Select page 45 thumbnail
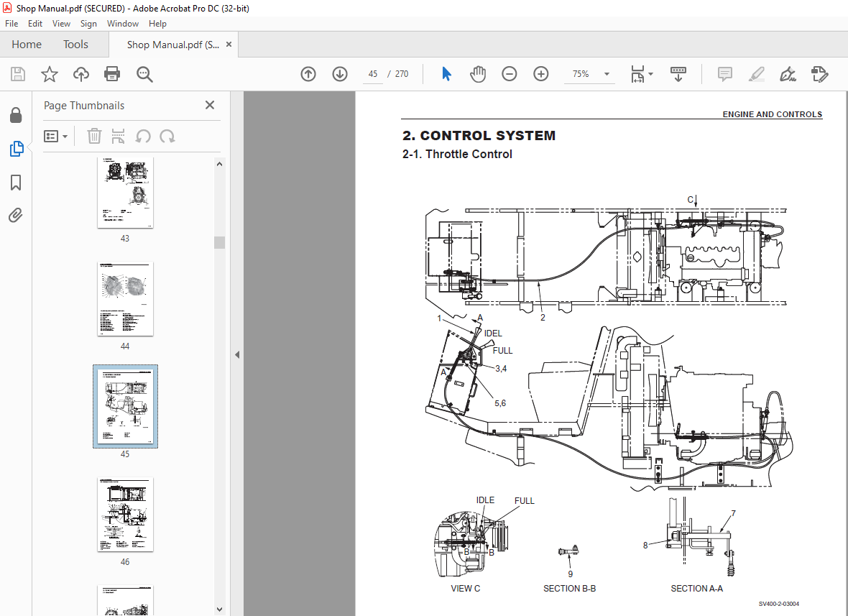848x616 pixels. click(126, 406)
